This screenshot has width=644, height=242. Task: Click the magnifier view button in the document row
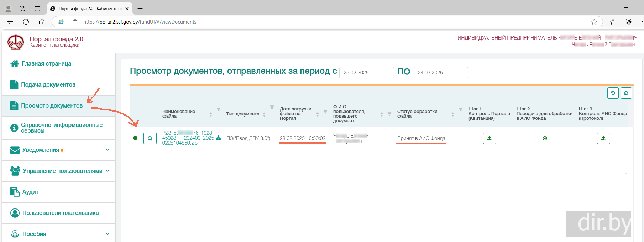pyautogui.click(x=150, y=138)
